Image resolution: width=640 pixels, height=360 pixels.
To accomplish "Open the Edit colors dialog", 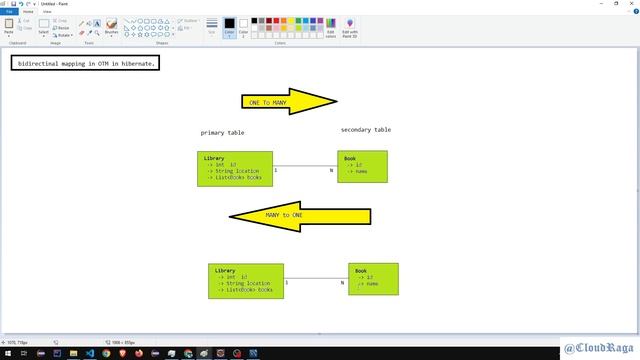I will point(331,28).
